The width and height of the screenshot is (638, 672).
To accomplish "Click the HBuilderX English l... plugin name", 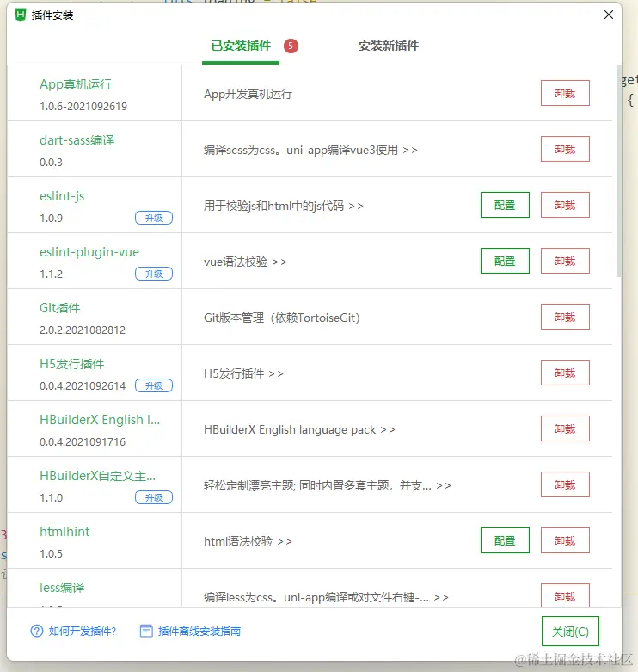I will [x=100, y=420].
